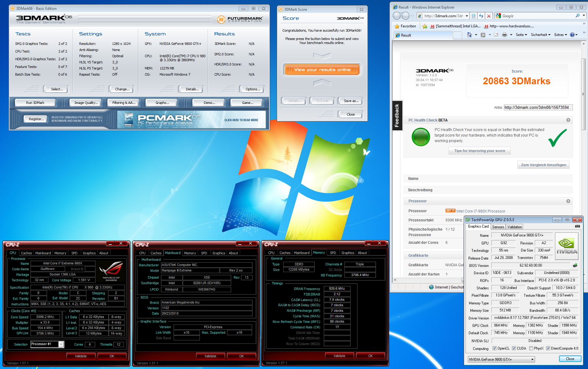The image size is (588, 369).
Task: Click the PCMark05 banner in 3DMark06
Action: (x=191, y=120)
